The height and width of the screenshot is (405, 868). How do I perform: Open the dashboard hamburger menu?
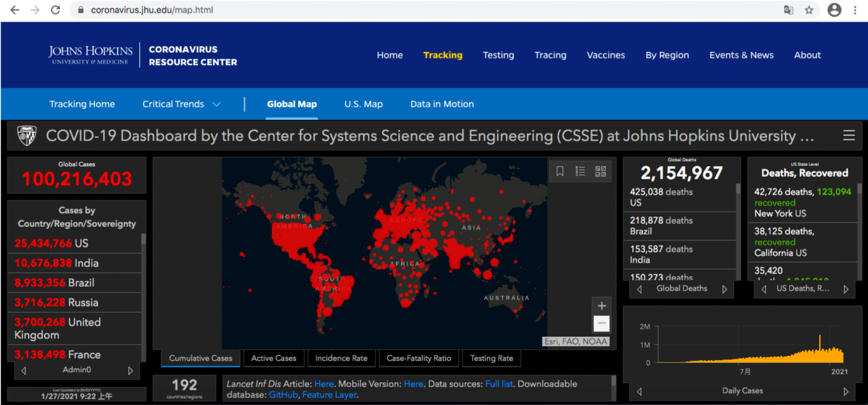click(848, 135)
